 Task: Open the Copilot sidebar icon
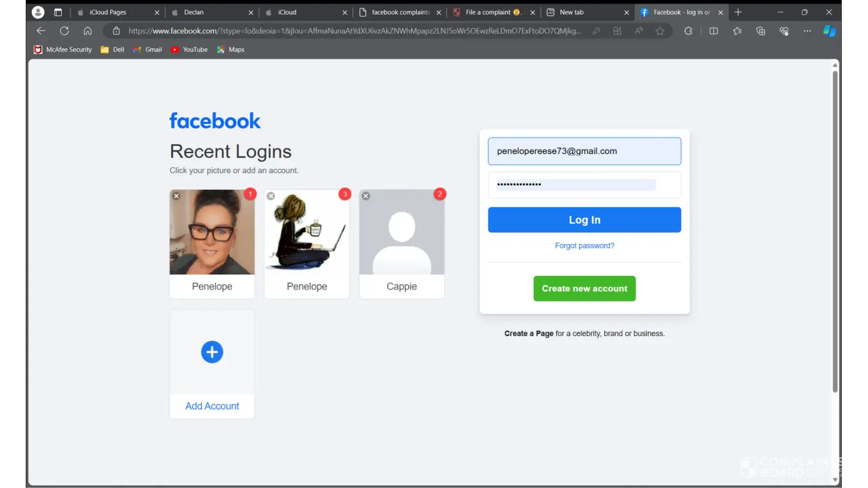(x=829, y=31)
